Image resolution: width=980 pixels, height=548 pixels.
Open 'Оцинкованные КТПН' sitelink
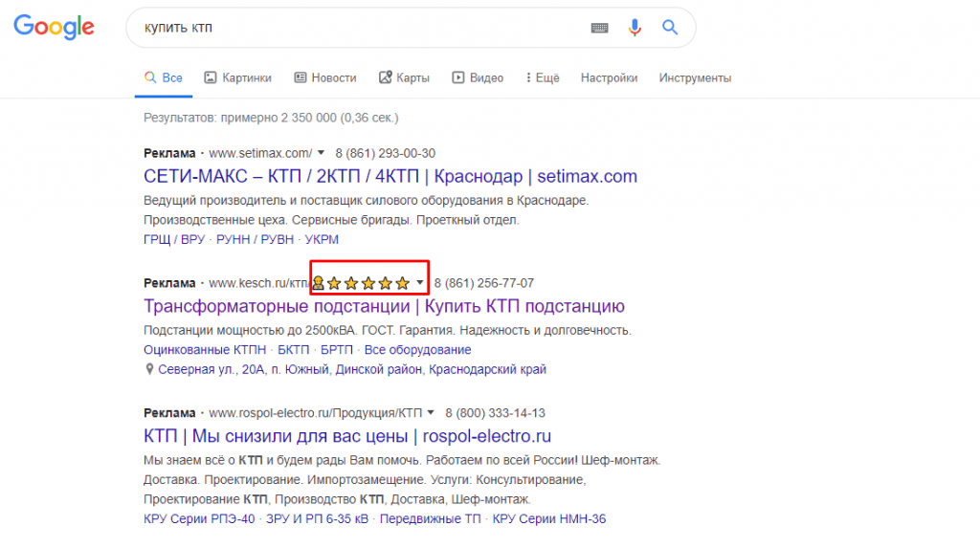coord(205,350)
